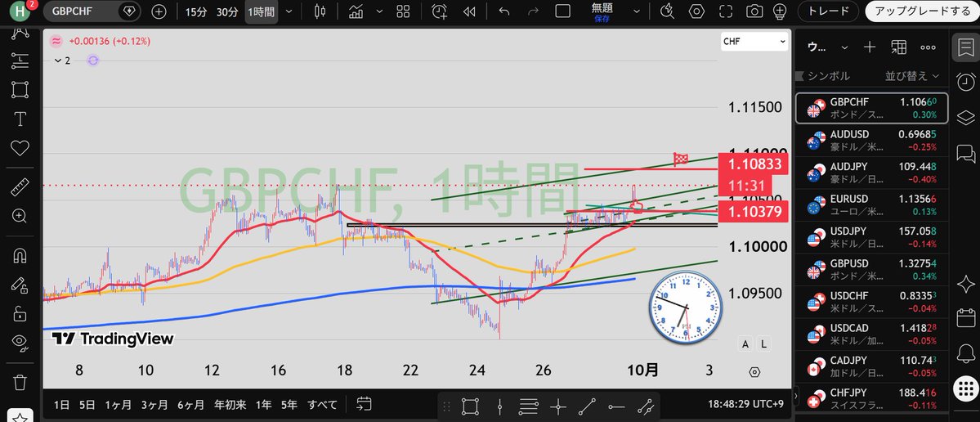Select the rectangle tool in floating toolbar
Image resolution: width=980 pixels, height=422 pixels.
coord(470,407)
